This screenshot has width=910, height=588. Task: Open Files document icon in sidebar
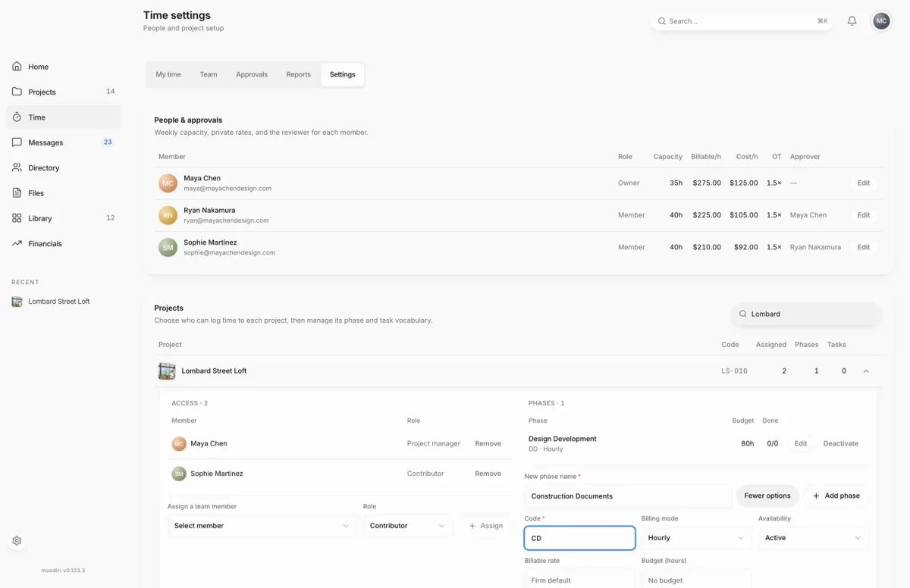pos(17,193)
